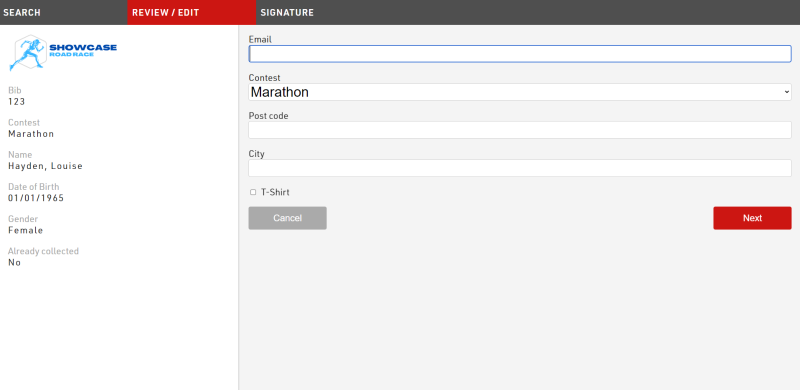The image size is (800, 390).
Task: Click the date of birth 01/01/1965
Action: pos(36,198)
